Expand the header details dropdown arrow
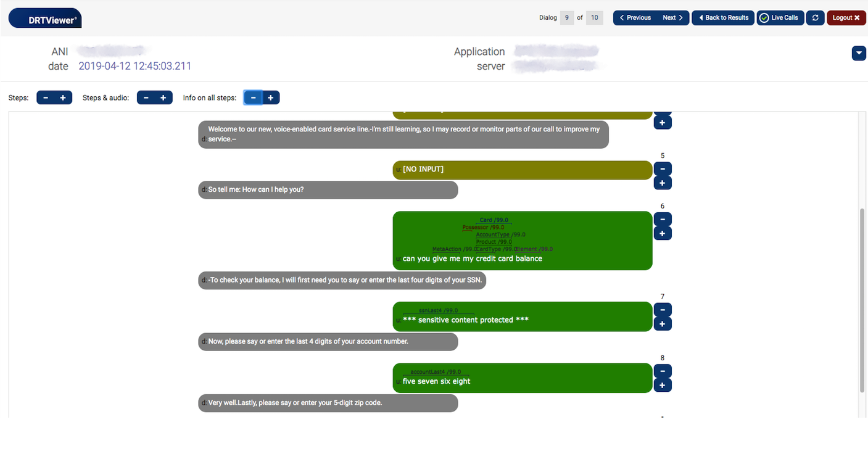 859,54
